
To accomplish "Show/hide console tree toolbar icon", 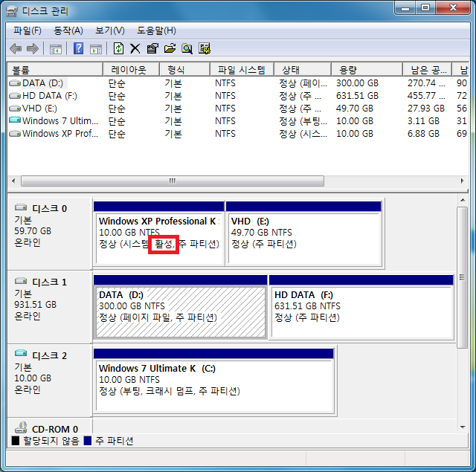I will point(56,49).
